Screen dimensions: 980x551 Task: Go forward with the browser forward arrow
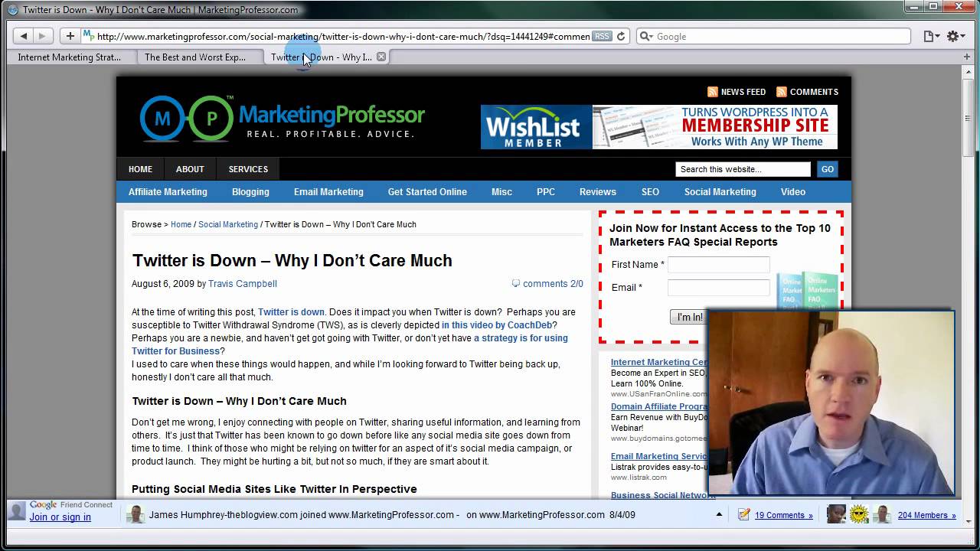click(x=42, y=36)
